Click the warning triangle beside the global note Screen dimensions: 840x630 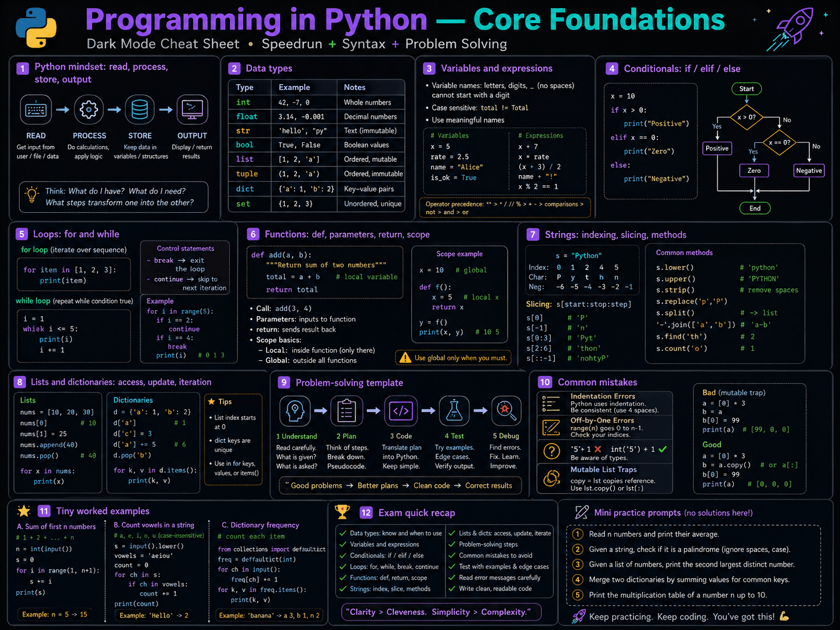tap(405, 357)
